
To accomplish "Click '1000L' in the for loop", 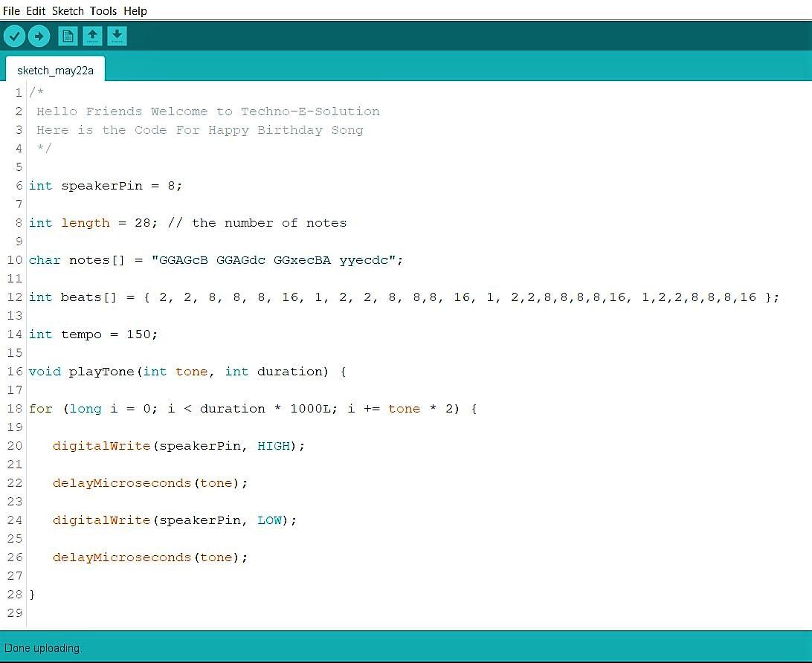I will pyautogui.click(x=310, y=409).
